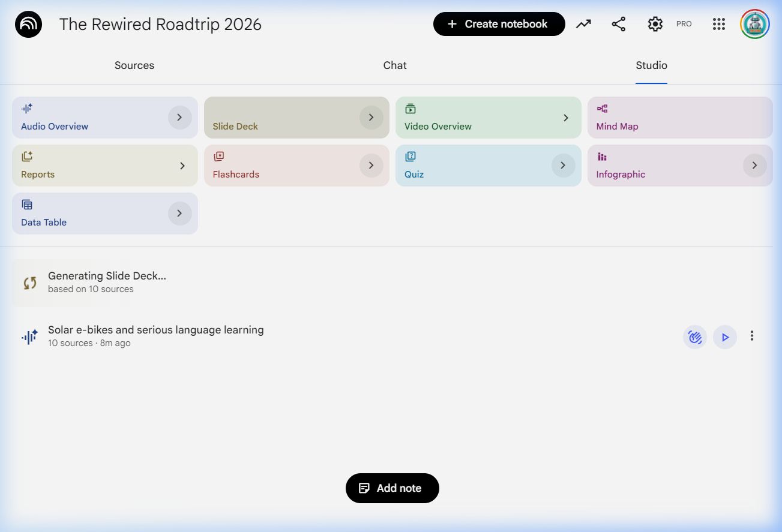Viewport: 782px width, 532px height.
Task: Play Solar e-bikes audio overview
Action: (725, 337)
